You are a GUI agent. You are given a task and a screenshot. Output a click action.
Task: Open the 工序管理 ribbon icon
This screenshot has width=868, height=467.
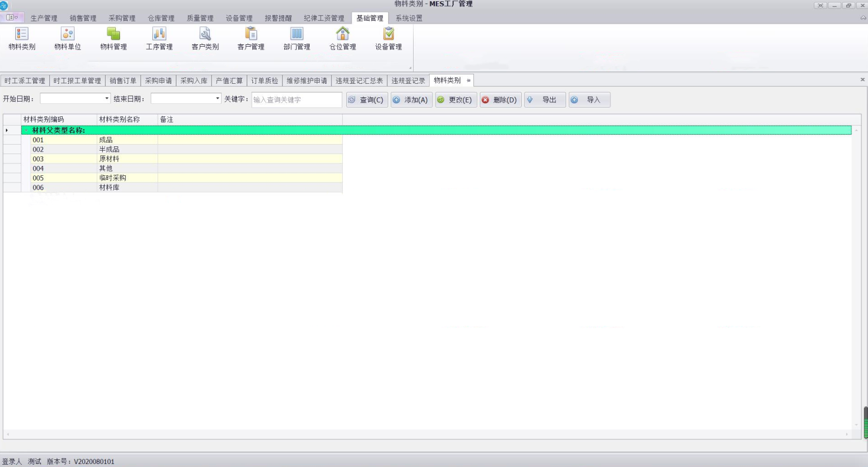(159, 39)
